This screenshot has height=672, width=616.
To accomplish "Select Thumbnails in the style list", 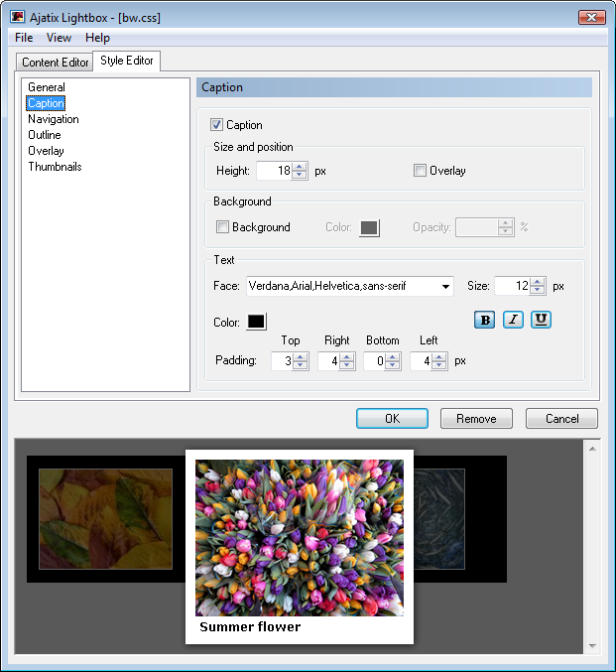I will point(55,167).
